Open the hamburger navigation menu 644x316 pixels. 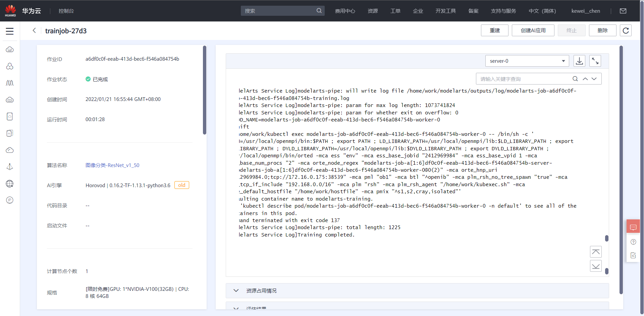coord(10,31)
